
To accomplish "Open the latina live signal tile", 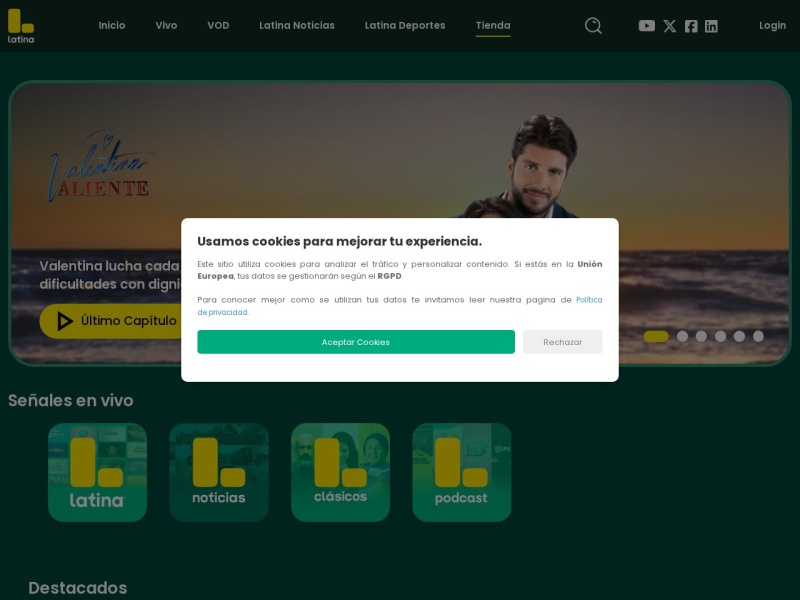I will coord(97,472).
